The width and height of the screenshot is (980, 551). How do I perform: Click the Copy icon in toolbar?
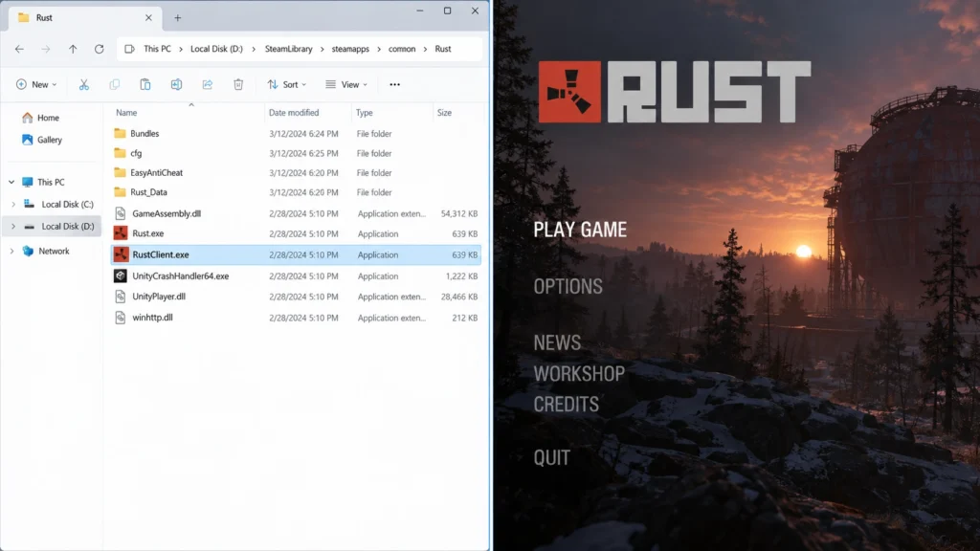click(115, 84)
